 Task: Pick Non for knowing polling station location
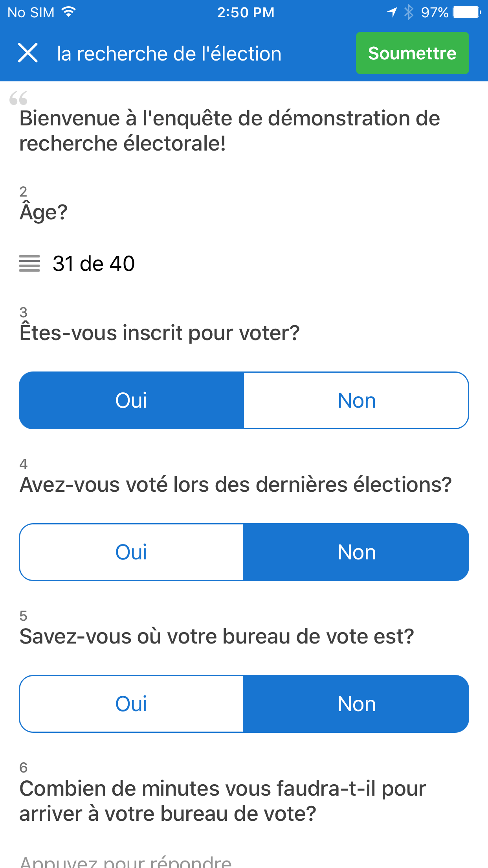pyautogui.click(x=356, y=704)
